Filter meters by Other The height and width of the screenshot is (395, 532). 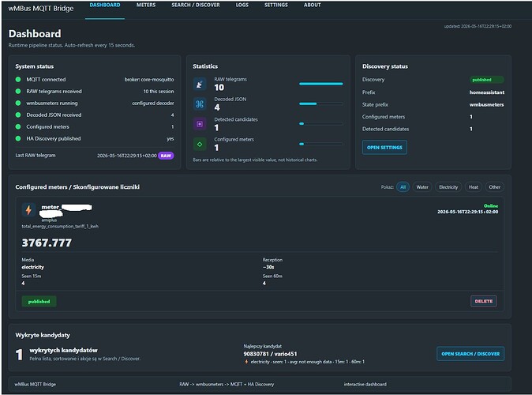[494, 187]
